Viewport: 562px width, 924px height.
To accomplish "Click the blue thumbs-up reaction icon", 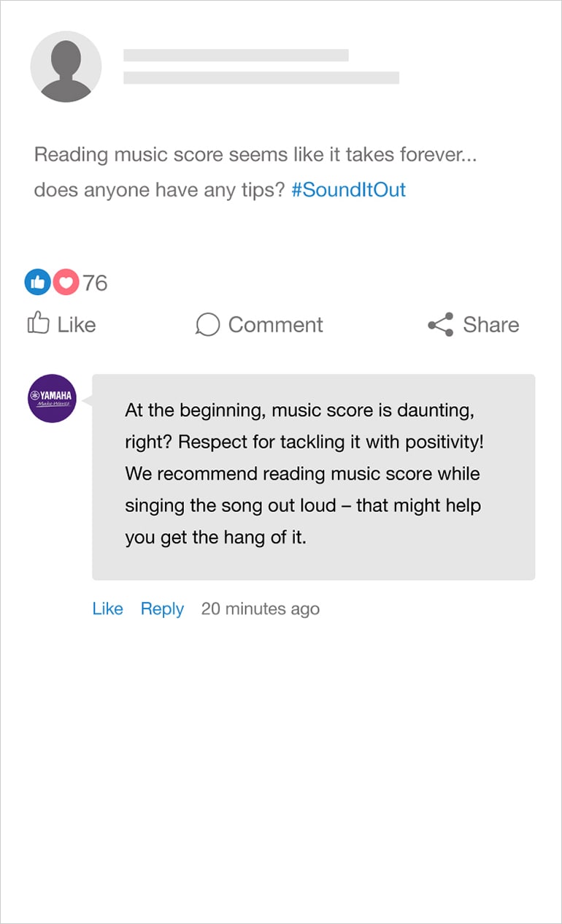I will [37, 282].
